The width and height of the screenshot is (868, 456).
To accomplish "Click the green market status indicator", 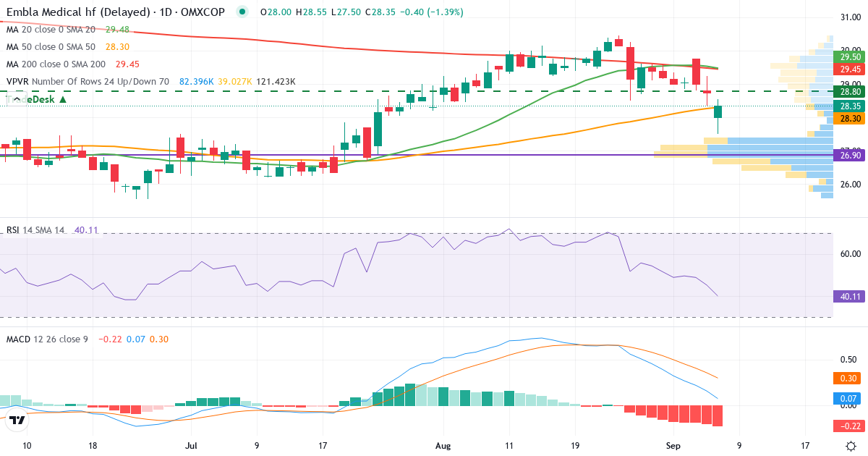I will pos(242,12).
